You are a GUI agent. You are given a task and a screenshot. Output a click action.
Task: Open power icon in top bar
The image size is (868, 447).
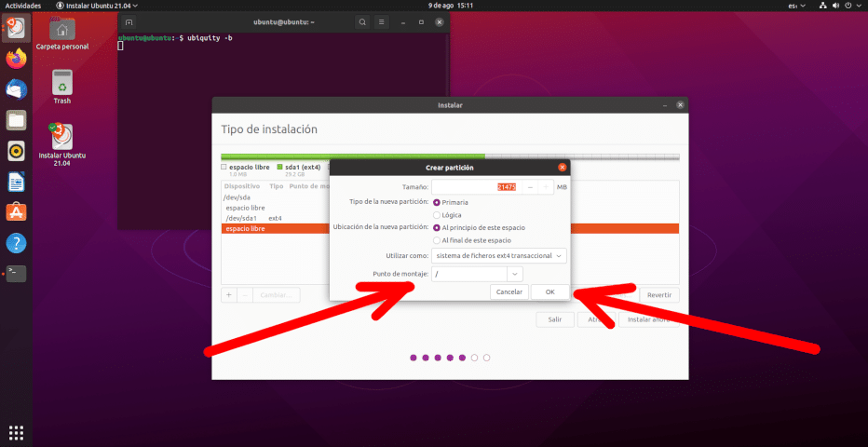tap(850, 6)
